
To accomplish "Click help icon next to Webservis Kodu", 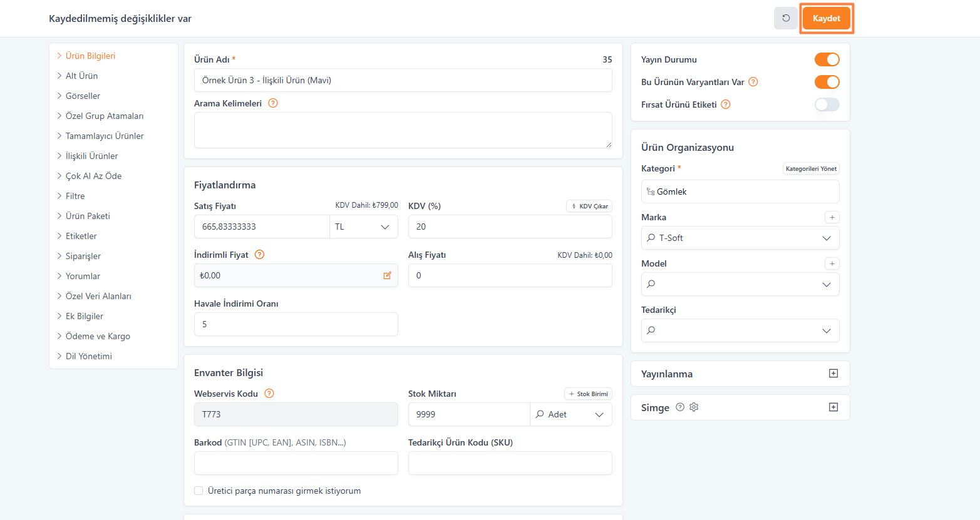I will click(269, 394).
